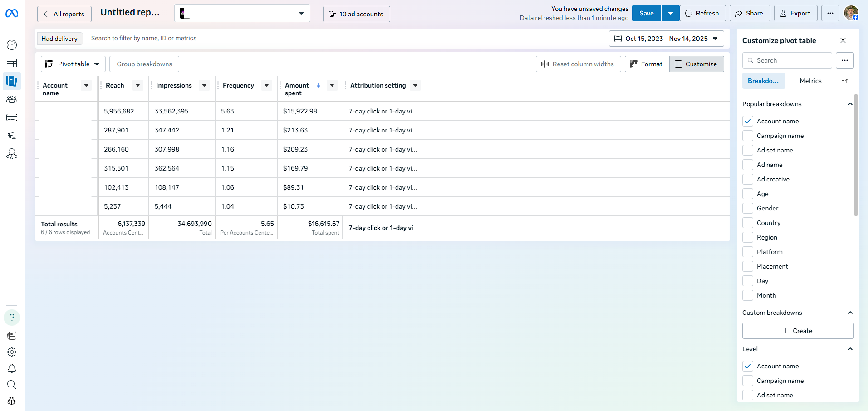The height and width of the screenshot is (411, 868).
Task: Toggle the Platform breakdown checkbox
Action: [748, 252]
